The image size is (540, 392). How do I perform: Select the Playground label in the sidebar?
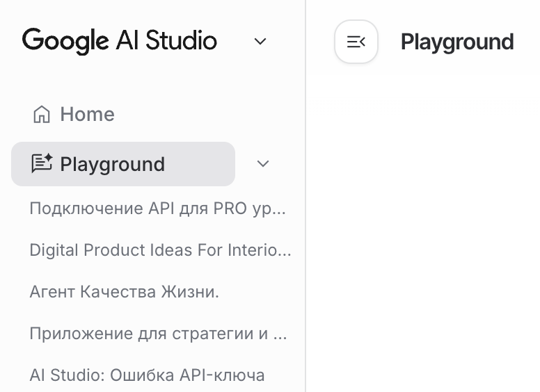pyautogui.click(x=112, y=164)
